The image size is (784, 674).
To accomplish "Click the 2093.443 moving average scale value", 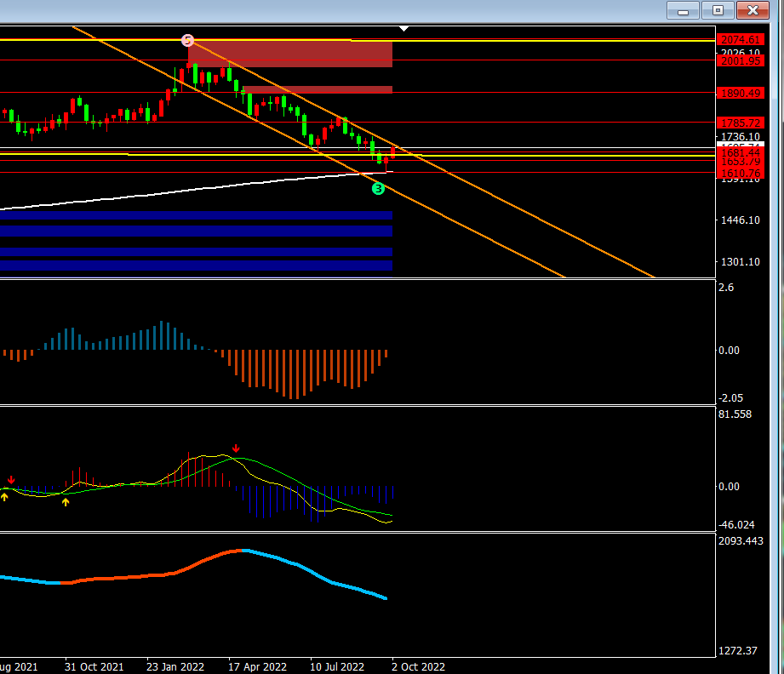I will (x=741, y=540).
